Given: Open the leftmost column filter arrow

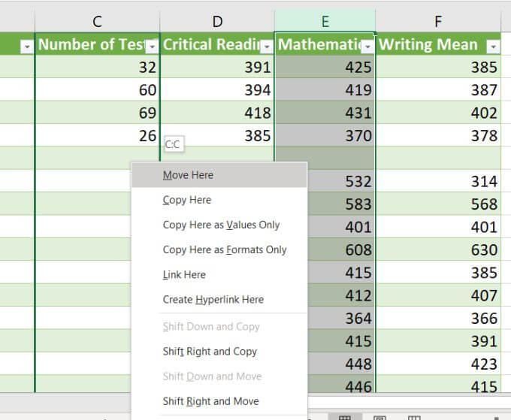Looking at the screenshot, I should pos(27,47).
